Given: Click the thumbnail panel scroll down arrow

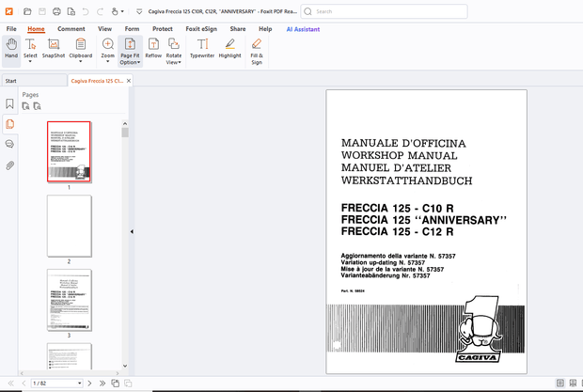Looking at the screenshot, I should tap(125, 366).
